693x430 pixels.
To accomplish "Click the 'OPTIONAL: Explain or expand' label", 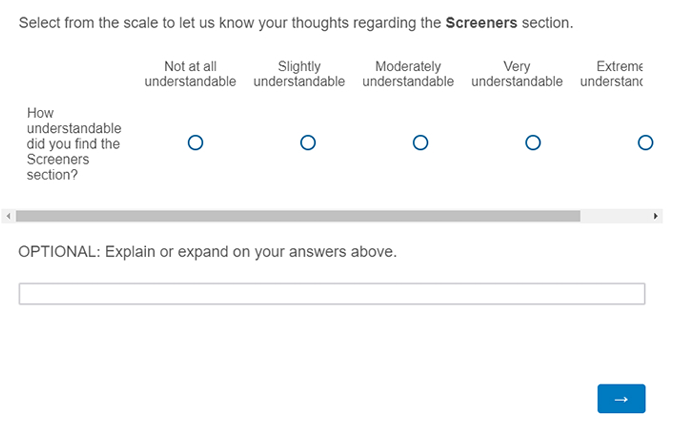I will coord(207,252).
